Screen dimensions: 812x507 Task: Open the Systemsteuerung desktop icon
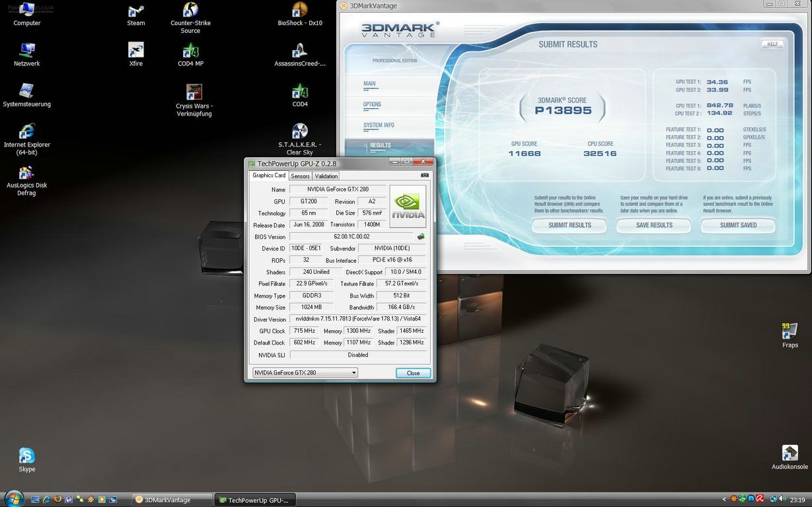click(26, 96)
